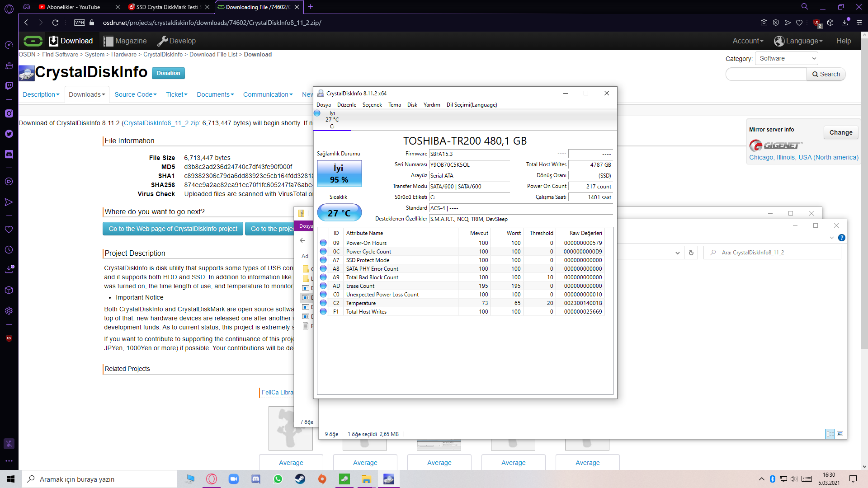This screenshot has width=868, height=488.
Task: Click the snapshot camera icon in address bar
Action: tap(764, 23)
